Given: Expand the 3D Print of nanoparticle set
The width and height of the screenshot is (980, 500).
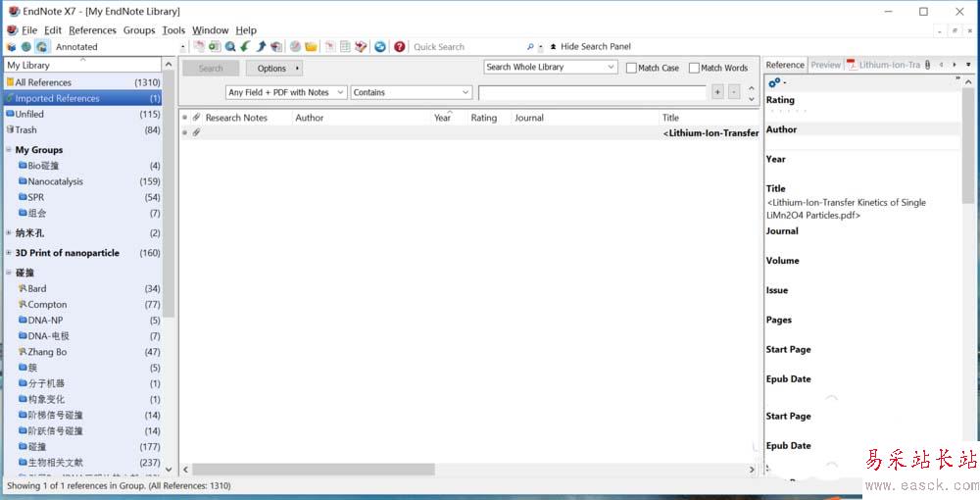Looking at the screenshot, I should (x=9, y=253).
